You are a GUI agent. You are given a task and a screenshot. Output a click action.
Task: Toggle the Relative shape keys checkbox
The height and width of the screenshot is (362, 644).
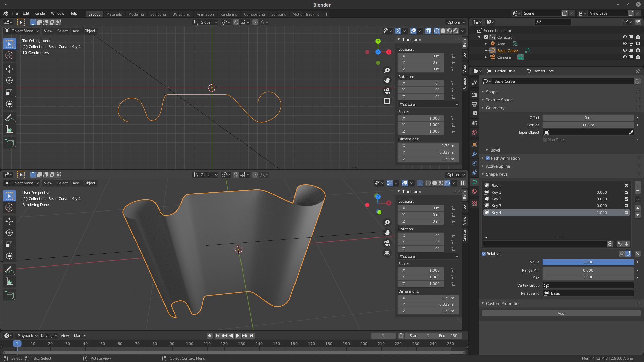[x=484, y=254]
